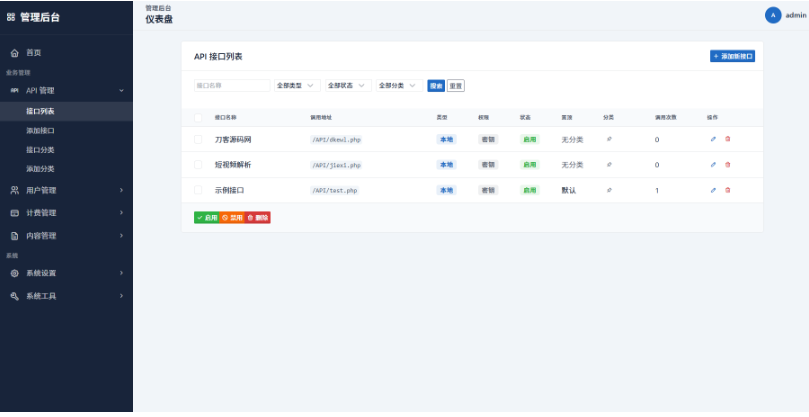Click the 本地 tag in 刀客源码网 row
This screenshot has height=417, width=809.
[x=446, y=139]
